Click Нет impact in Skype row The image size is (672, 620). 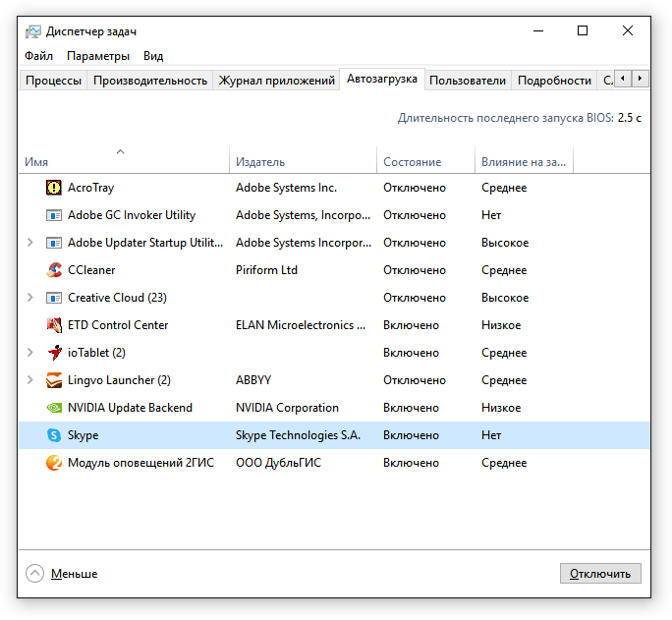click(491, 435)
